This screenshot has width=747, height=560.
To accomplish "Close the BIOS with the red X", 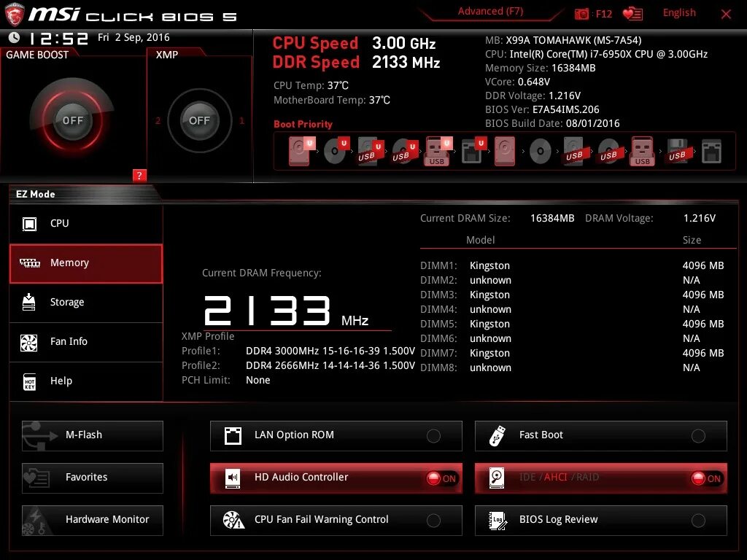I will pos(726,14).
